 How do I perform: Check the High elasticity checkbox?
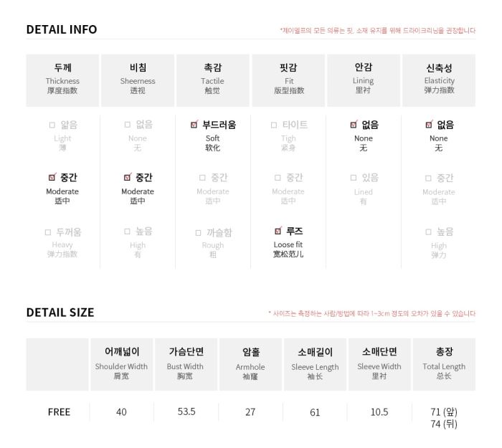click(x=428, y=232)
